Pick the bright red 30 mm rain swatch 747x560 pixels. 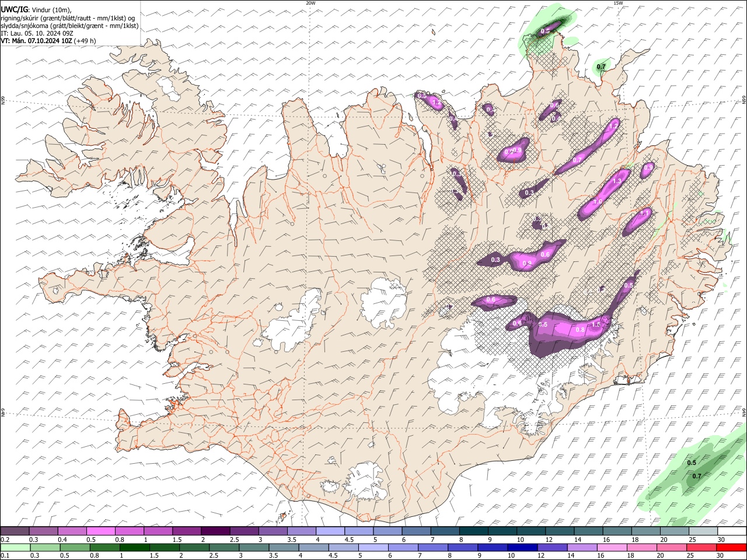[x=731, y=547]
